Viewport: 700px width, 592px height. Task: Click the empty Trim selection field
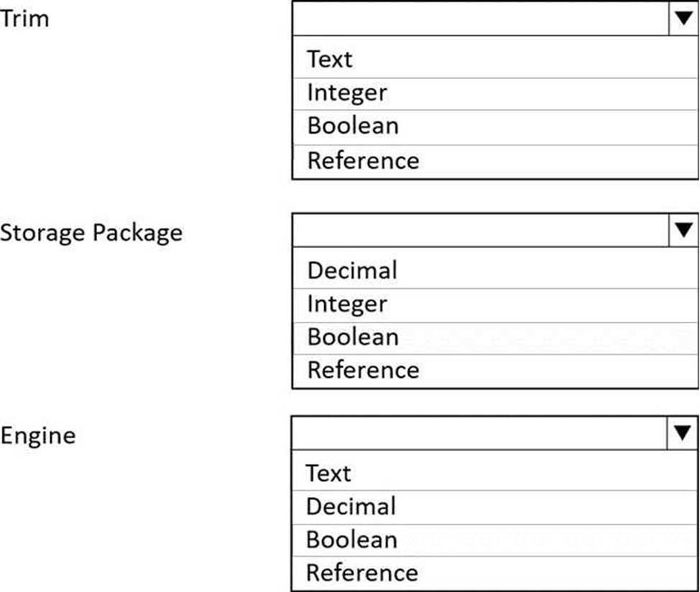[481, 18]
